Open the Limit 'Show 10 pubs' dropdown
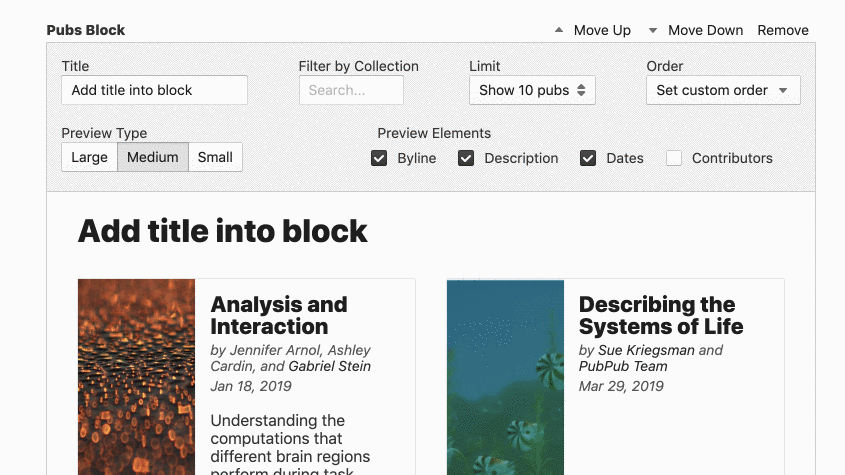Image resolution: width=845 pixels, height=475 pixels. [532, 90]
